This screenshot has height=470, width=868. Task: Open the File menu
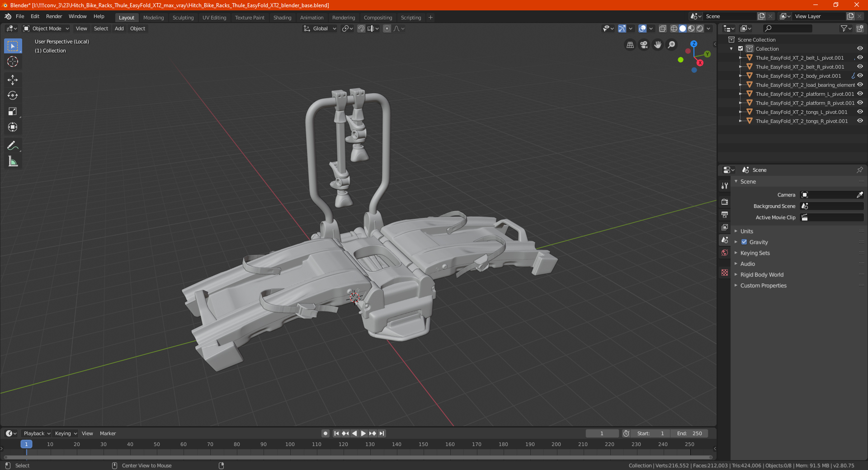(x=20, y=16)
